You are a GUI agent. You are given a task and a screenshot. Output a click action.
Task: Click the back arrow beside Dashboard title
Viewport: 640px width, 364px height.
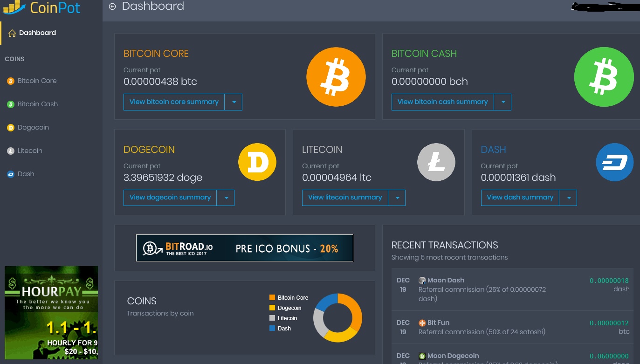coord(112,7)
